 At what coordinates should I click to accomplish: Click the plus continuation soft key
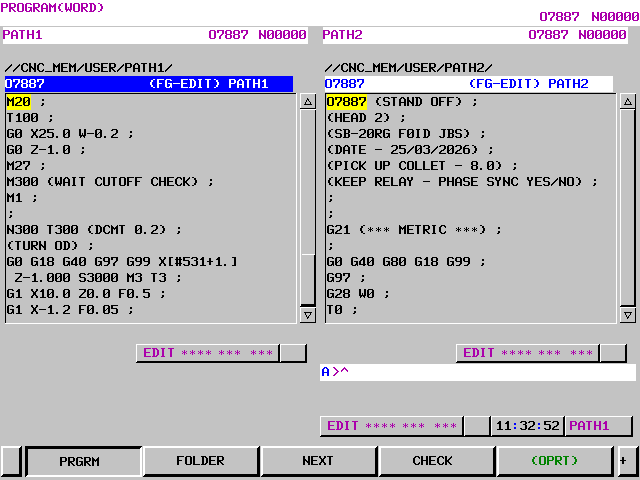point(626,461)
